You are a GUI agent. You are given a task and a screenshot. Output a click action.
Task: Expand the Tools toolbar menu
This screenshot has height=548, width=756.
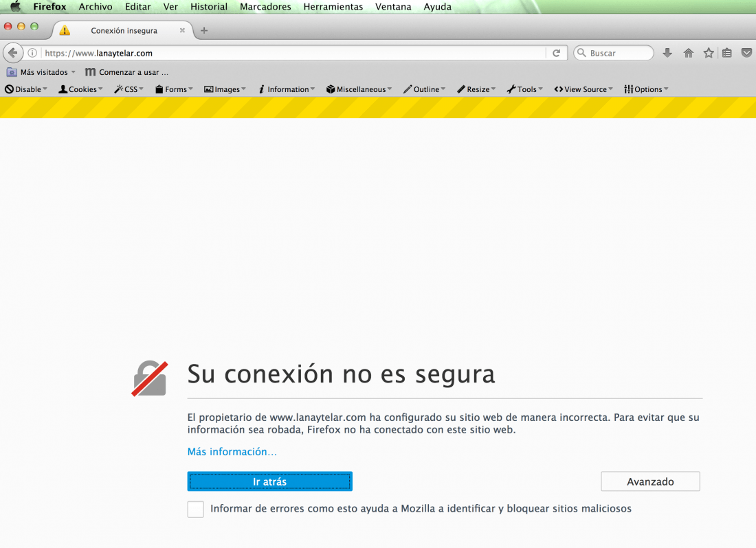[525, 89]
